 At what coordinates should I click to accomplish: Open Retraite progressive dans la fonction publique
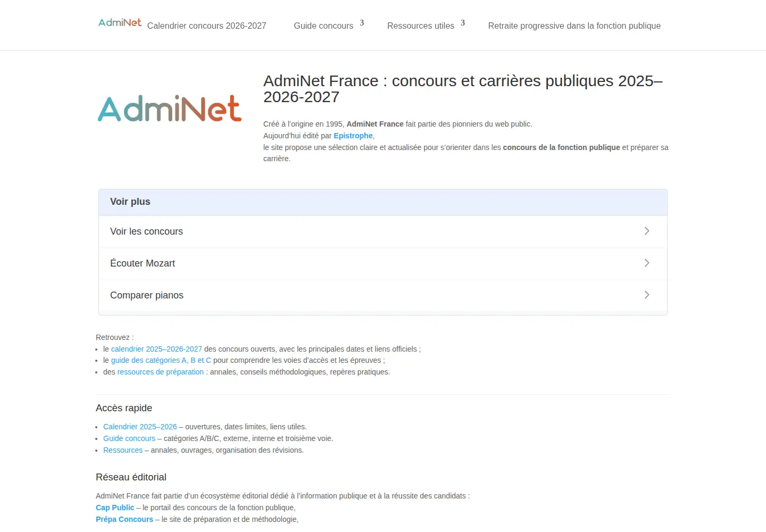[574, 26]
